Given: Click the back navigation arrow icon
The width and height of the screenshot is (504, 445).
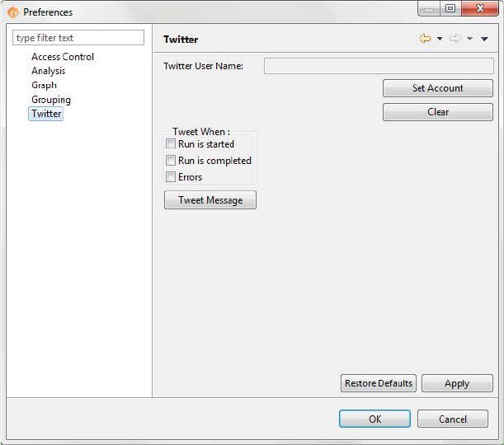Looking at the screenshot, I should coord(426,39).
